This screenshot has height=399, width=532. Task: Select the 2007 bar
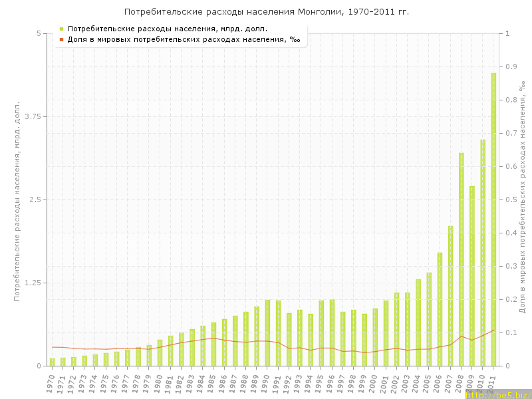click(x=450, y=296)
